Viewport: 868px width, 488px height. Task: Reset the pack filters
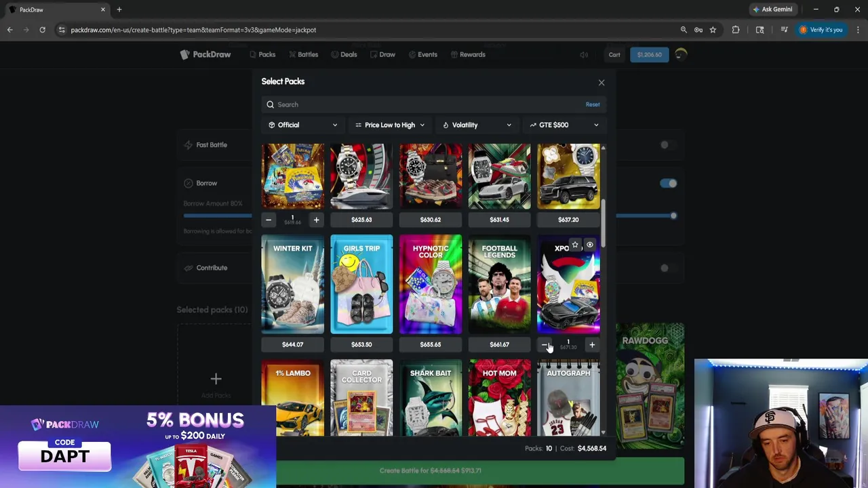(593, 104)
